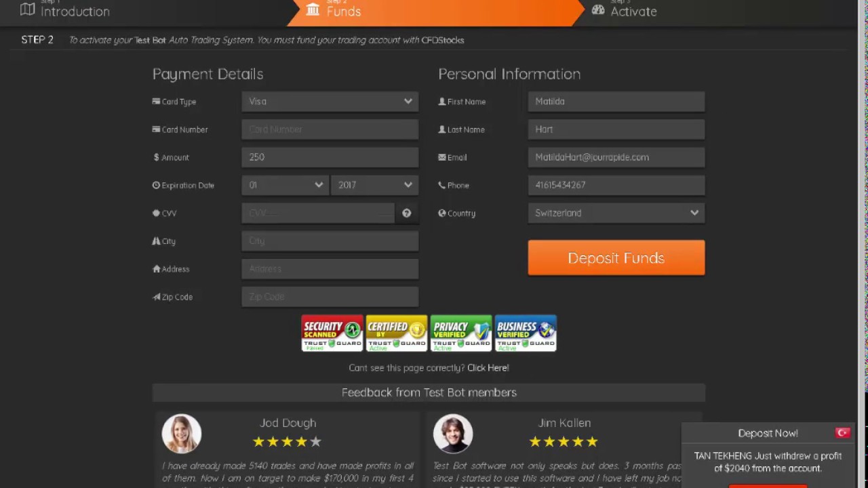Click the Deposit Now! popup header
This screenshot has width=868, height=488.
point(768,433)
